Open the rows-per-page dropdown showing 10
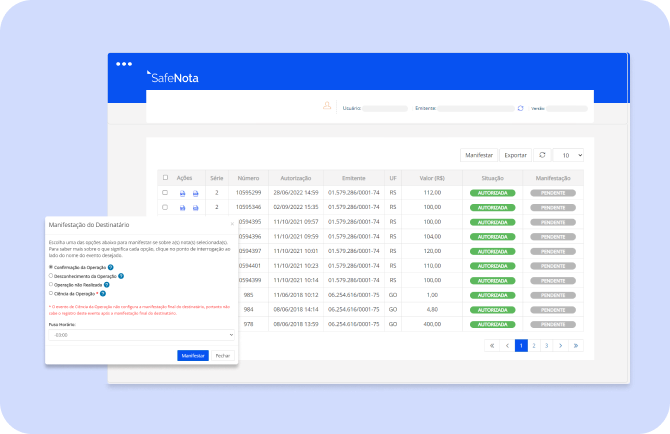Screen dimensions: 670x434 568,155
